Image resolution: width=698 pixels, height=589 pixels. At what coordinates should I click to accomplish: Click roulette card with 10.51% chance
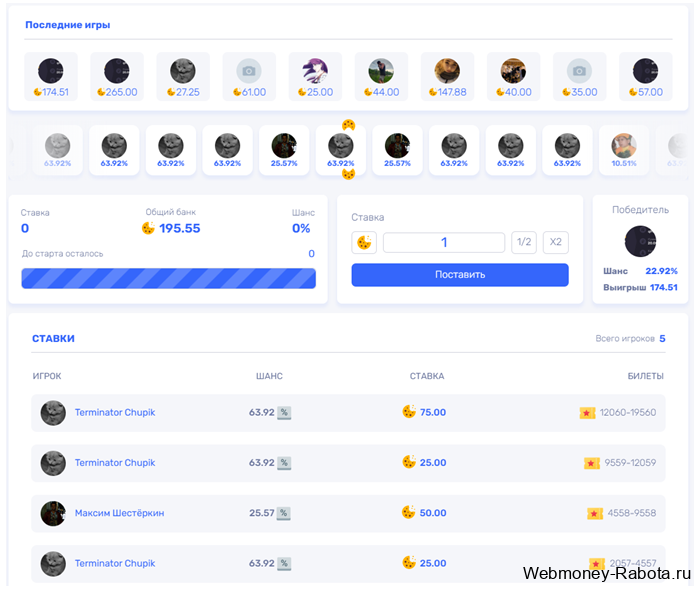[x=624, y=150]
